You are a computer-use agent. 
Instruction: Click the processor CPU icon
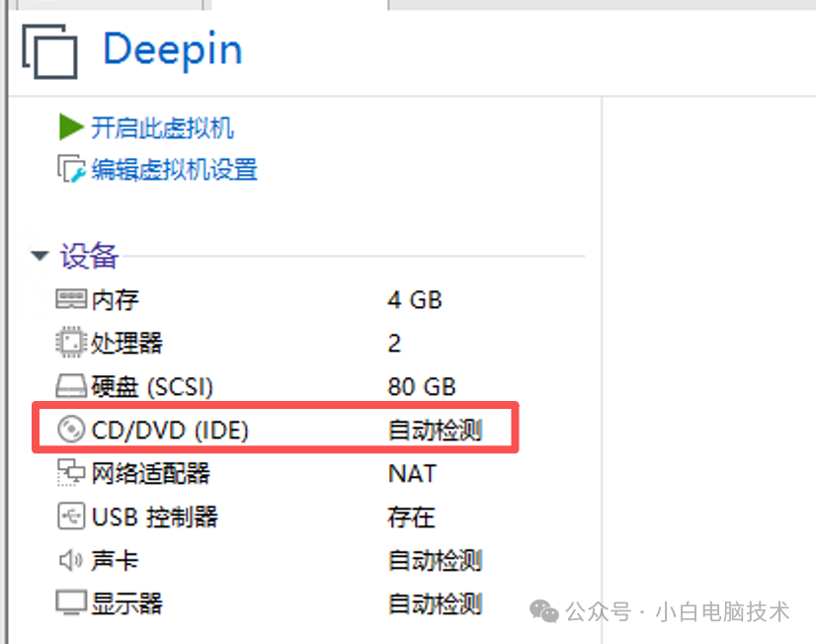(x=71, y=343)
